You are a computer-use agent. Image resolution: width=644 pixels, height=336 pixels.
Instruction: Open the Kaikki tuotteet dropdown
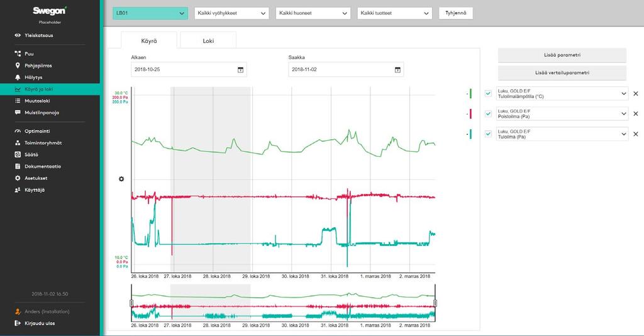point(395,13)
